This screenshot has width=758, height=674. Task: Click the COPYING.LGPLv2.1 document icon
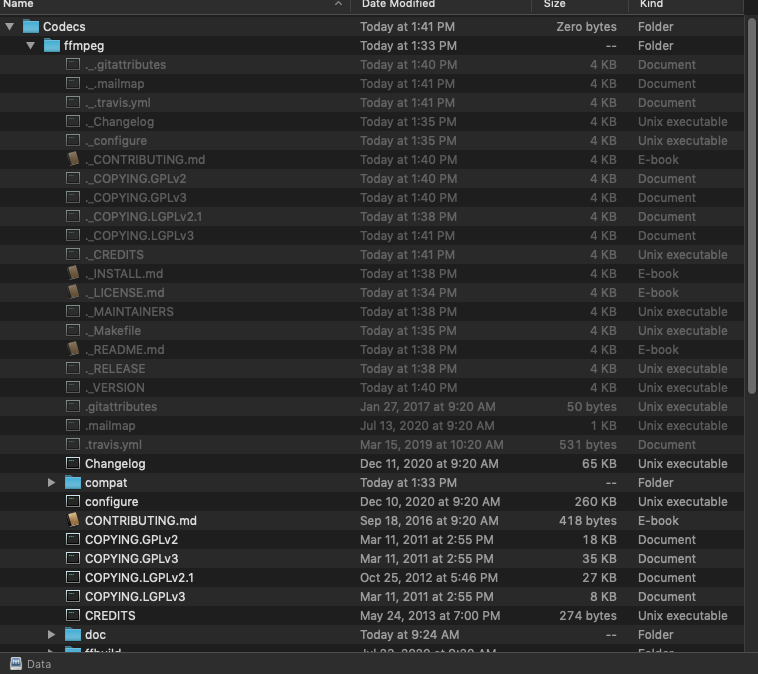coord(73,577)
